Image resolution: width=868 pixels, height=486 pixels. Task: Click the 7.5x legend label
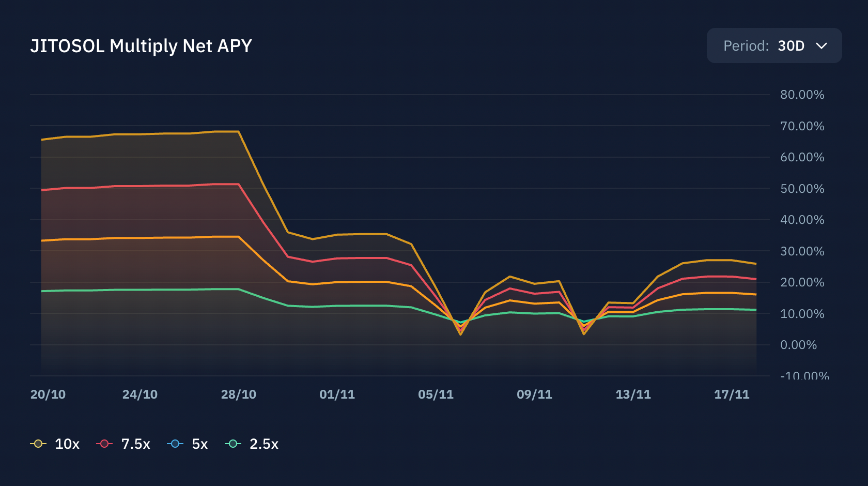point(136,444)
